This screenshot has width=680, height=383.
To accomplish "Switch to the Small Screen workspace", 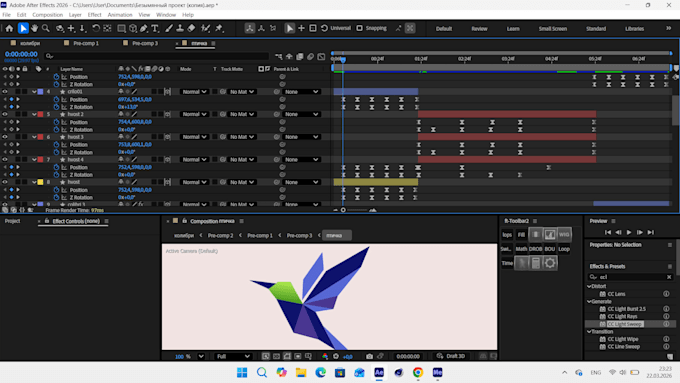I will [552, 29].
